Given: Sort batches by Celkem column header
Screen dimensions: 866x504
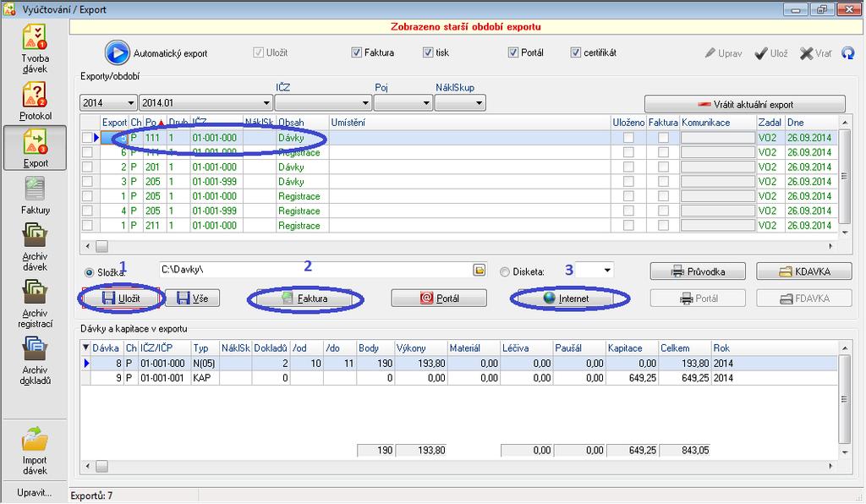Looking at the screenshot, I should pos(685,348).
